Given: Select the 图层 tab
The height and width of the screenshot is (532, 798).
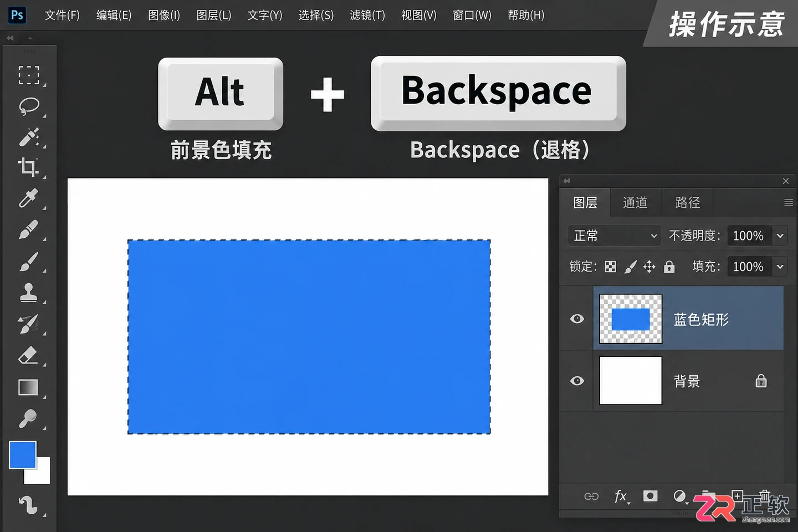Looking at the screenshot, I should click(585, 203).
